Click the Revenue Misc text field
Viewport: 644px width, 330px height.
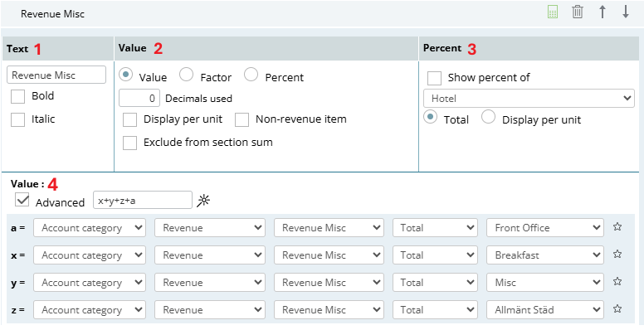(56, 75)
